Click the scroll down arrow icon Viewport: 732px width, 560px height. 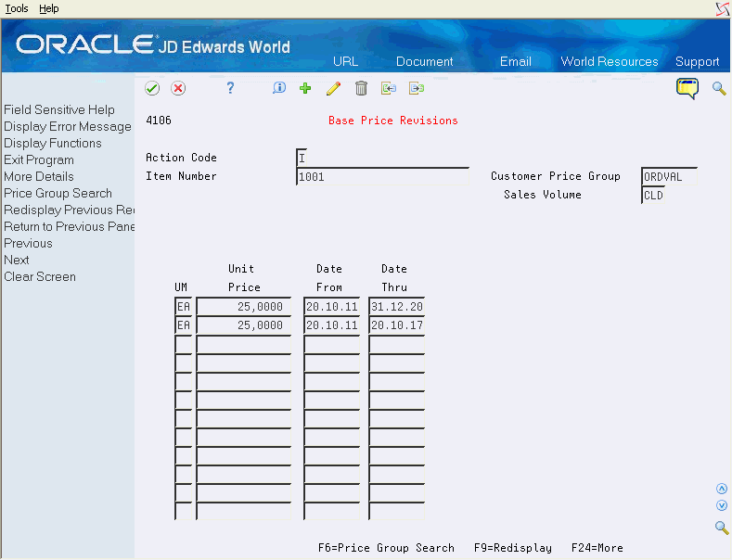coord(722,505)
